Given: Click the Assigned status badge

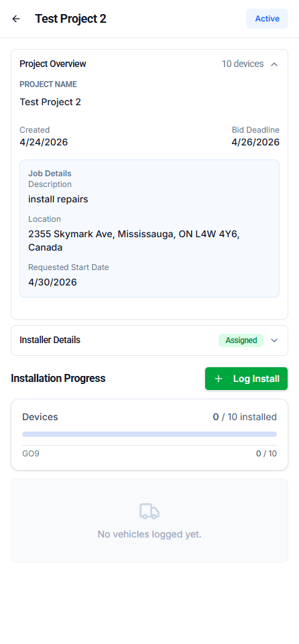Looking at the screenshot, I should point(241,340).
